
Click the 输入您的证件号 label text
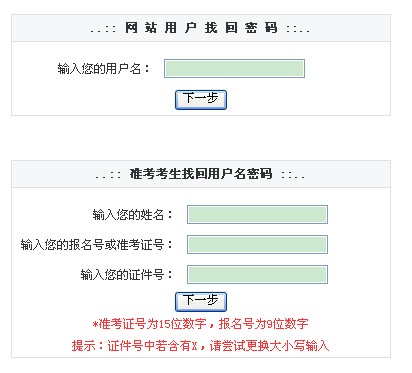tap(127, 275)
